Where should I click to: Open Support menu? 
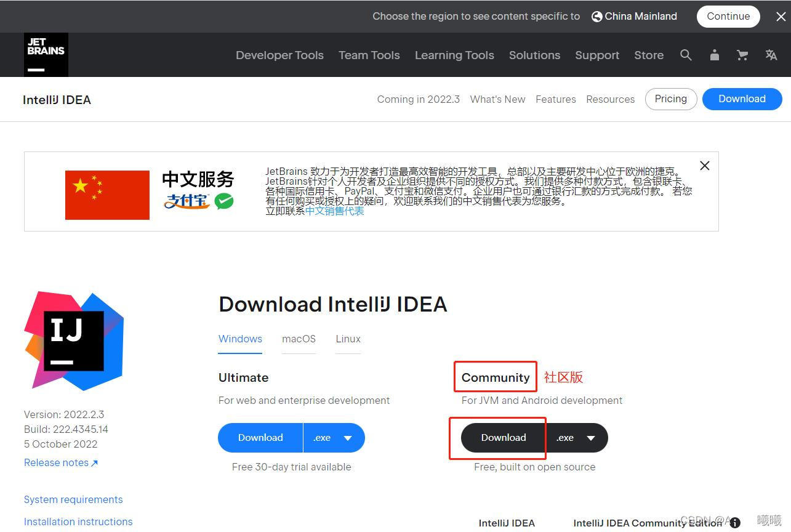coord(597,55)
